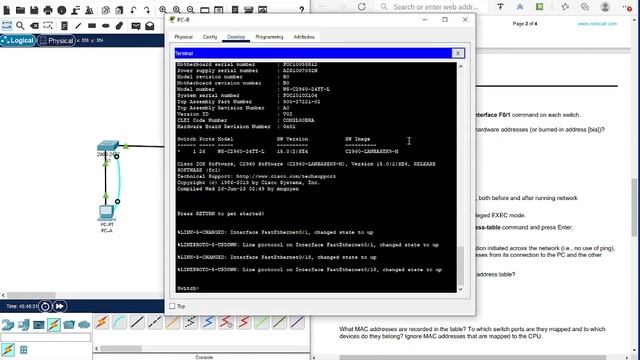Open the browser collections icon
The height and width of the screenshot is (360, 640).
pyautogui.click(x=585, y=7)
